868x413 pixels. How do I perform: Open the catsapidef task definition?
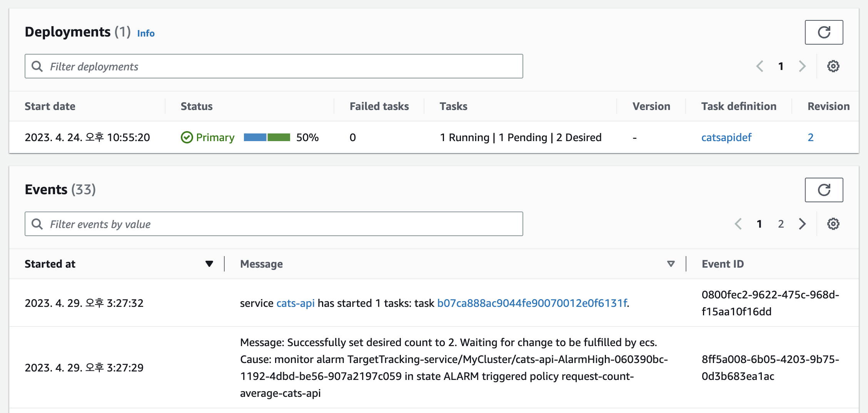coord(726,137)
